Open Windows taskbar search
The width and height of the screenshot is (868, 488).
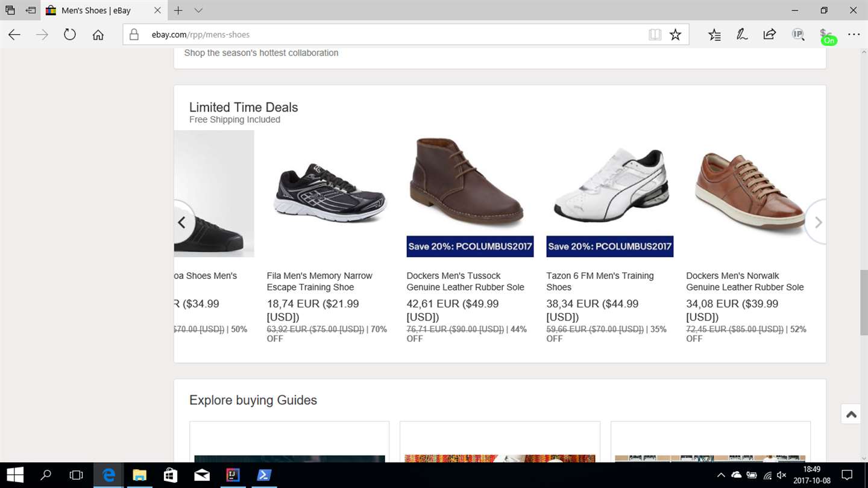point(45,475)
